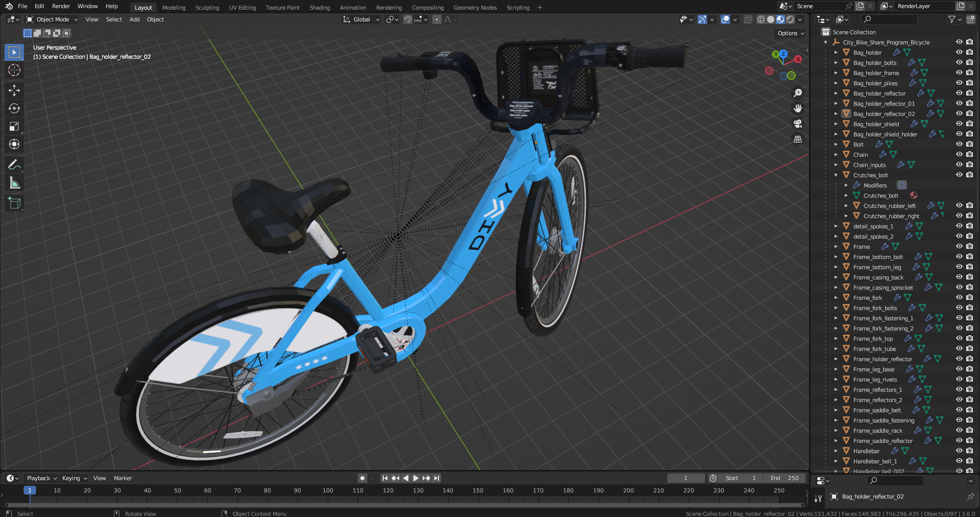Switch to the Modeling workspace tab

(x=174, y=8)
